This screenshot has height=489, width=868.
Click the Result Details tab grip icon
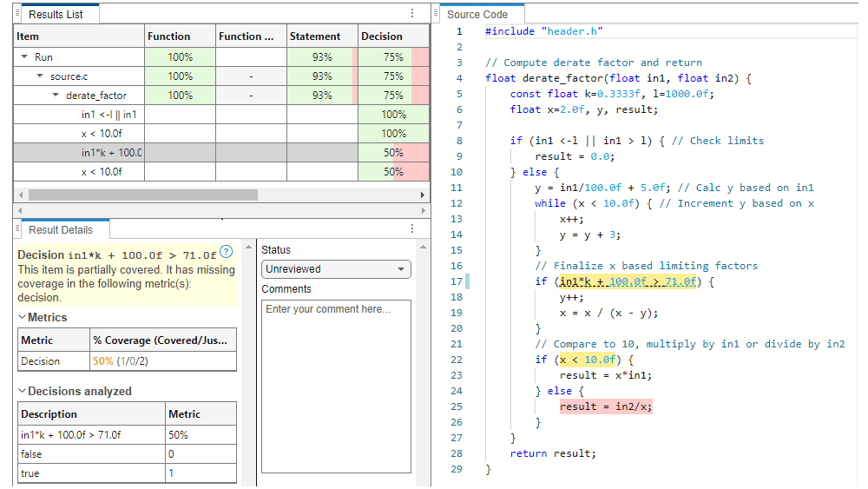[x=18, y=229]
